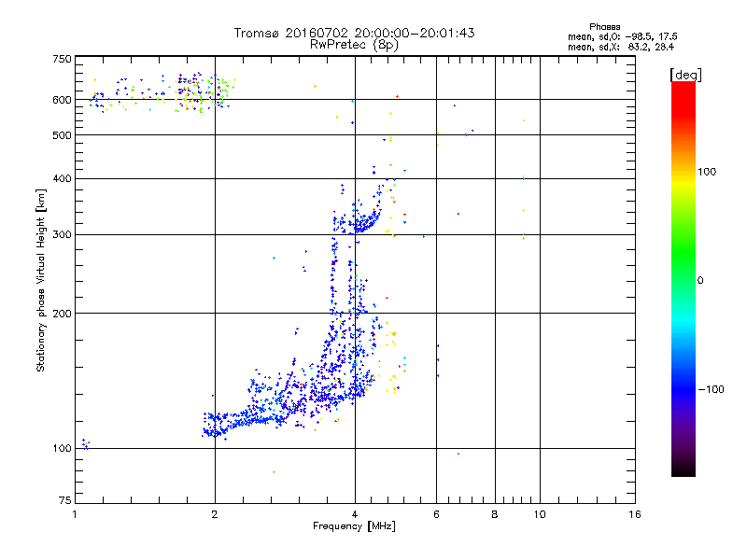Click the "[deg]" colorbar unit label

pos(685,75)
